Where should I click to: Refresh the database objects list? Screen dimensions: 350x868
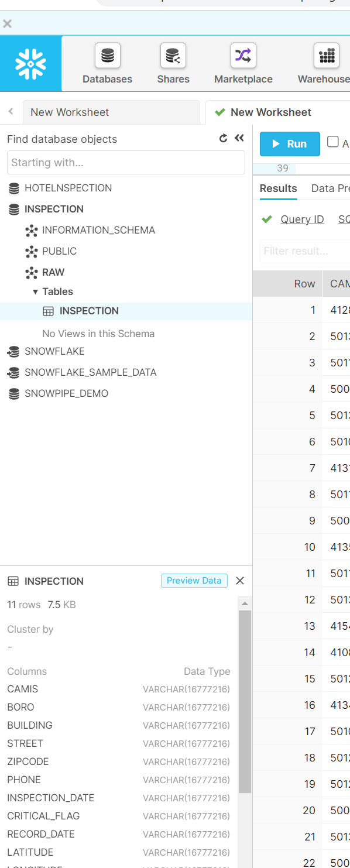pos(223,139)
